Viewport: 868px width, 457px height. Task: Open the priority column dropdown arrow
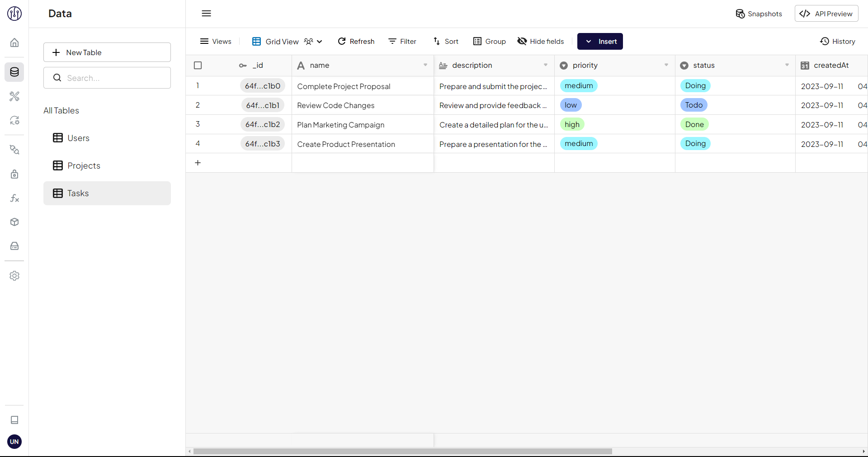pos(666,66)
